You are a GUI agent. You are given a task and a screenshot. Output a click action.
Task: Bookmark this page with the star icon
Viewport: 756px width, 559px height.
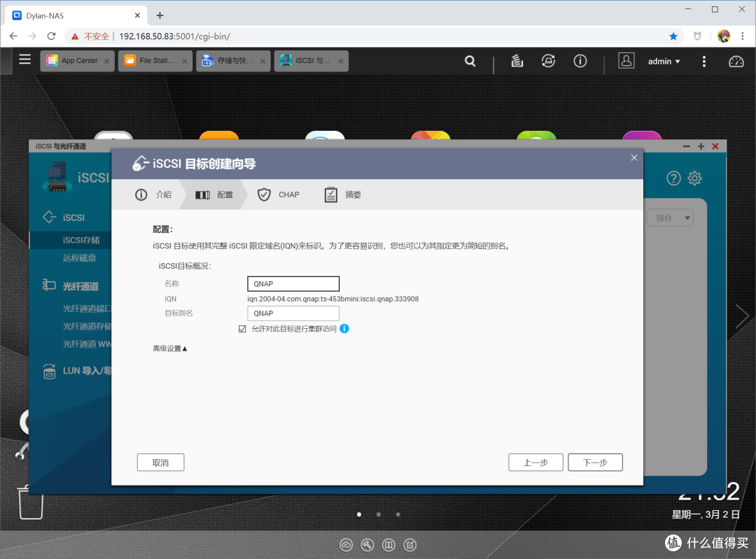(673, 36)
